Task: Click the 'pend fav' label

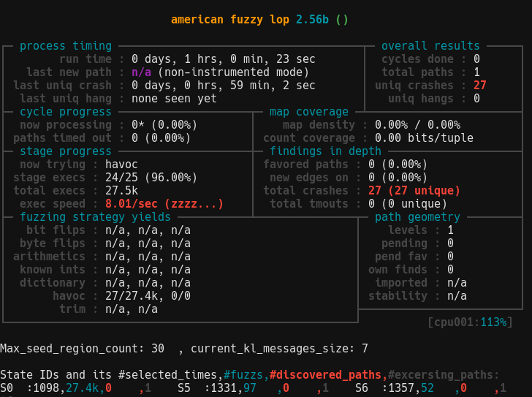Action: [x=401, y=257]
